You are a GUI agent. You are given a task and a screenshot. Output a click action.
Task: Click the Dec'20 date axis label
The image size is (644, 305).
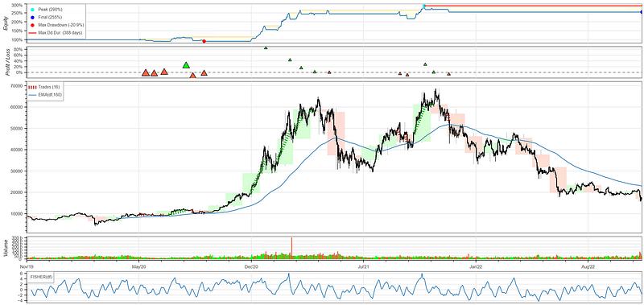pyautogui.click(x=251, y=266)
